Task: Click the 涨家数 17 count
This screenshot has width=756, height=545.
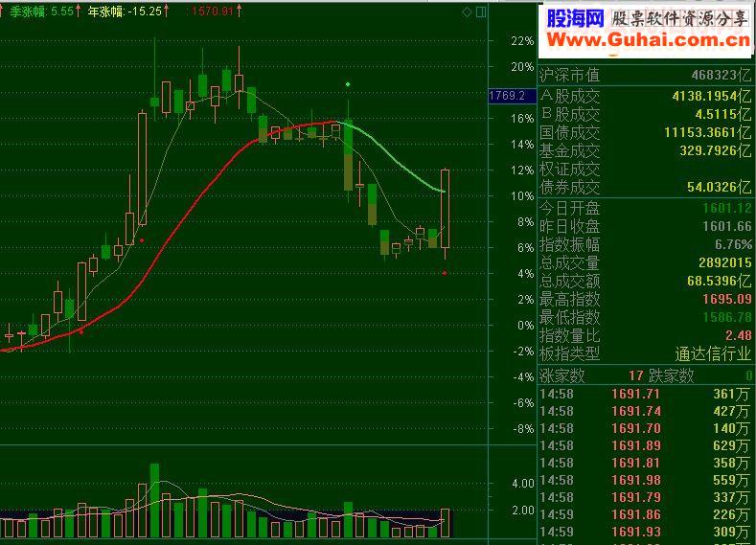Action: 636,375
